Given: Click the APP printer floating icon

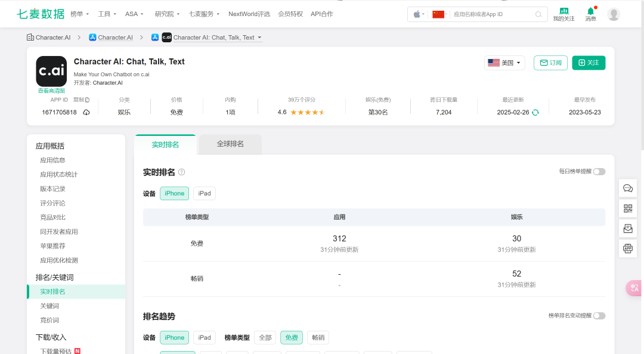Looking at the screenshot, I should tap(628, 249).
